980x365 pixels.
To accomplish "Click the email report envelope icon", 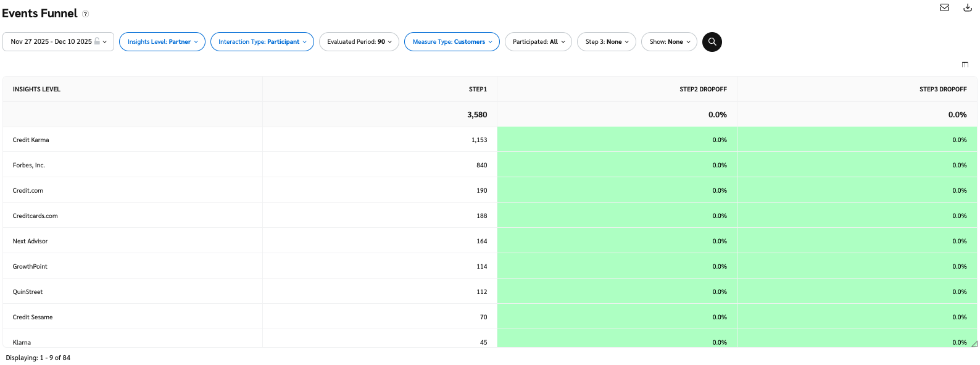I will tap(944, 7).
